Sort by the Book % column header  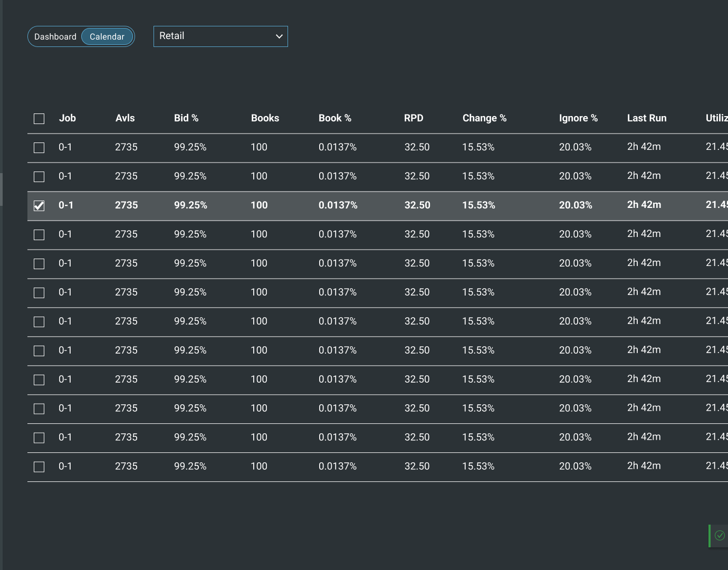(335, 118)
